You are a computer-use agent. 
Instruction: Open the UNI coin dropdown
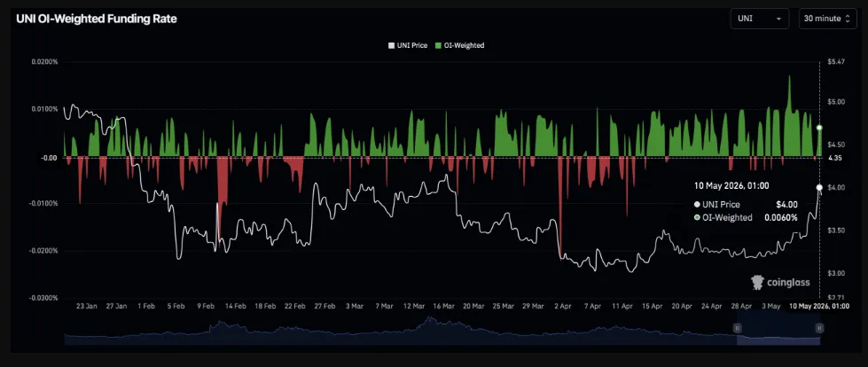pos(762,19)
